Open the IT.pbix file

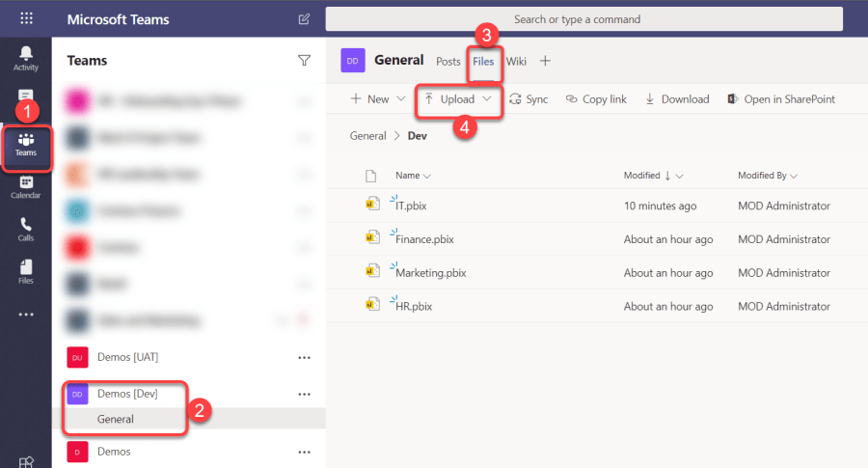[411, 206]
